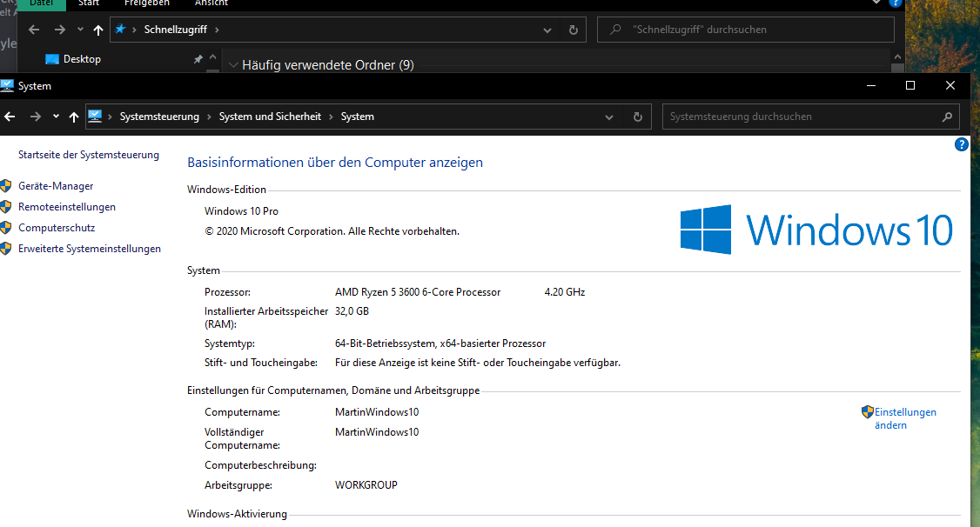Select Desktop in Explorer navigation pane
980x527 pixels.
tap(82, 58)
